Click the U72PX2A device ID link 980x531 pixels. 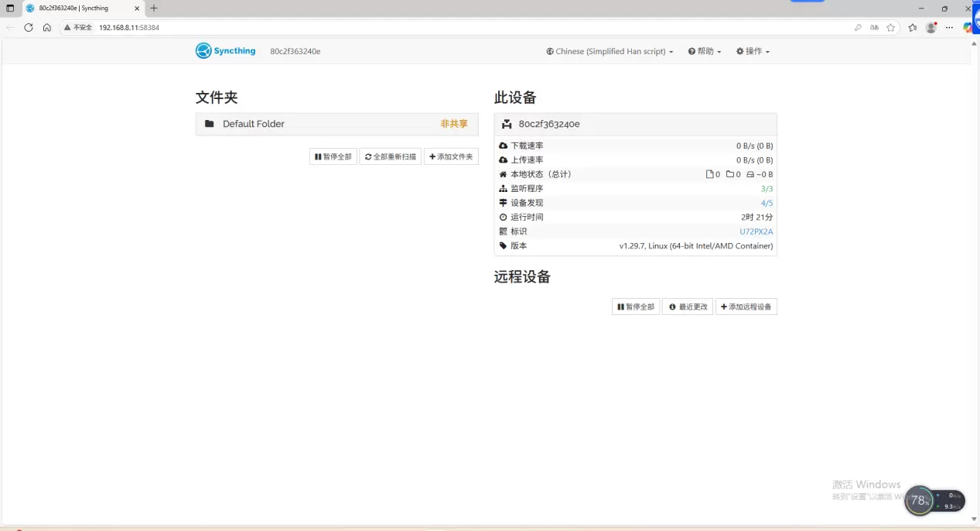[756, 231]
